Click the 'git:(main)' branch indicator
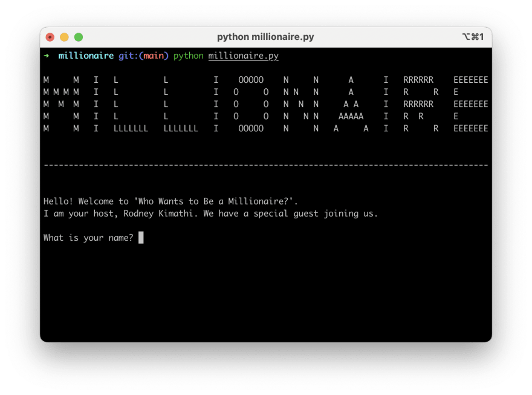This screenshot has height=395, width=532. [x=143, y=56]
